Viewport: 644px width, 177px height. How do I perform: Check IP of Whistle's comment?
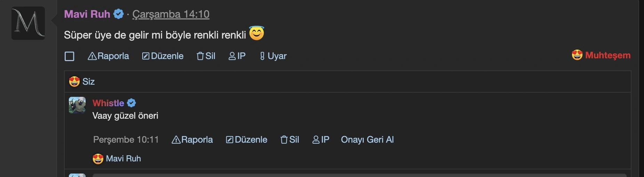pyautogui.click(x=321, y=140)
